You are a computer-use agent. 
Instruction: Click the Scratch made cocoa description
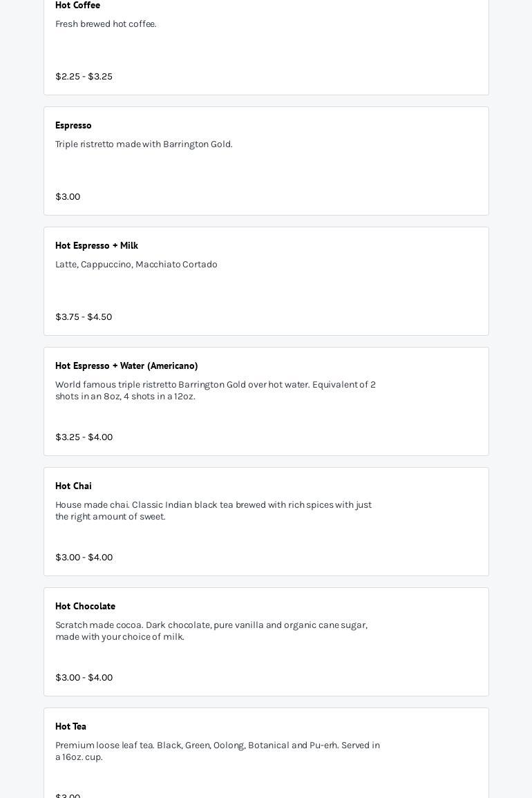coord(211,631)
